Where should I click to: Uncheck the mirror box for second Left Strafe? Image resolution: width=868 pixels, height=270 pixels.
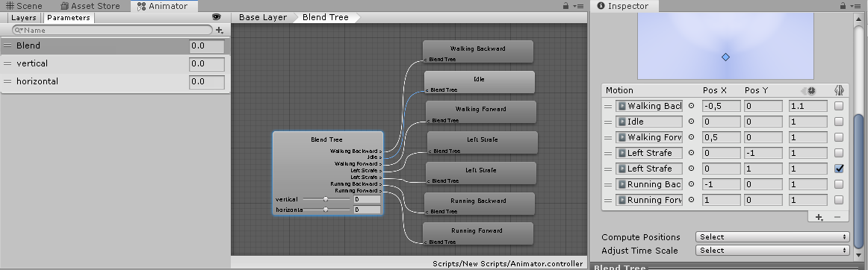pos(839,169)
